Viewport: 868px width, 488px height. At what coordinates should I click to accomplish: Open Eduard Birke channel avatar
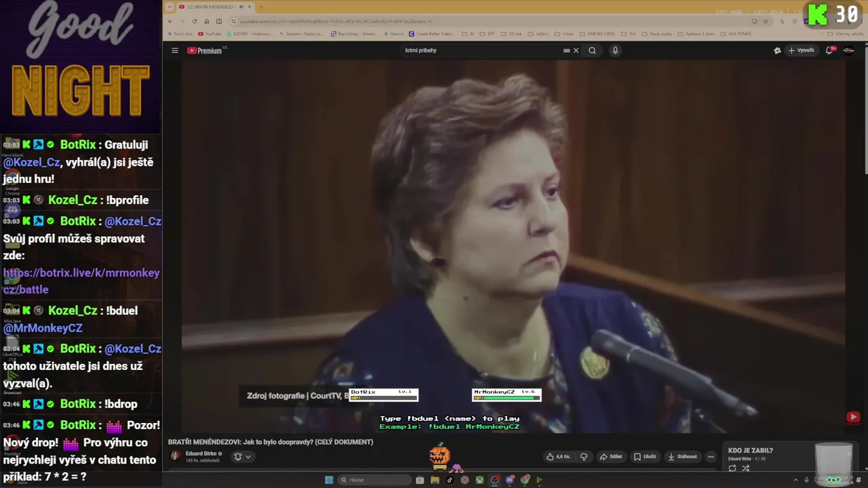click(176, 456)
